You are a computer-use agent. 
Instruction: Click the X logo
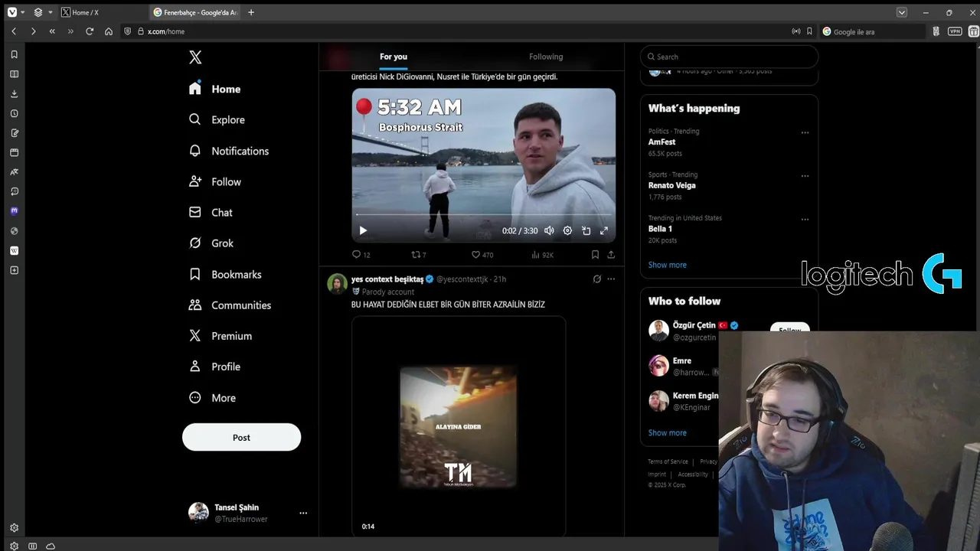click(x=195, y=57)
